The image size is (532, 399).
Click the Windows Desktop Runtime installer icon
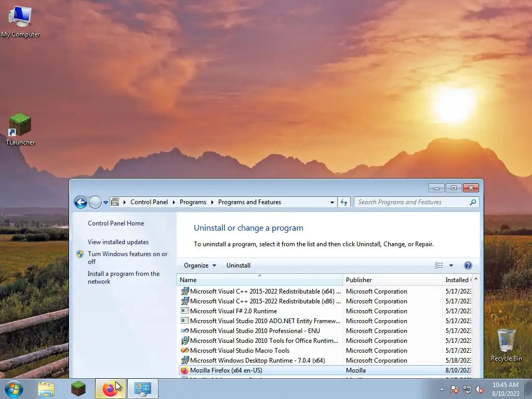[x=184, y=361]
